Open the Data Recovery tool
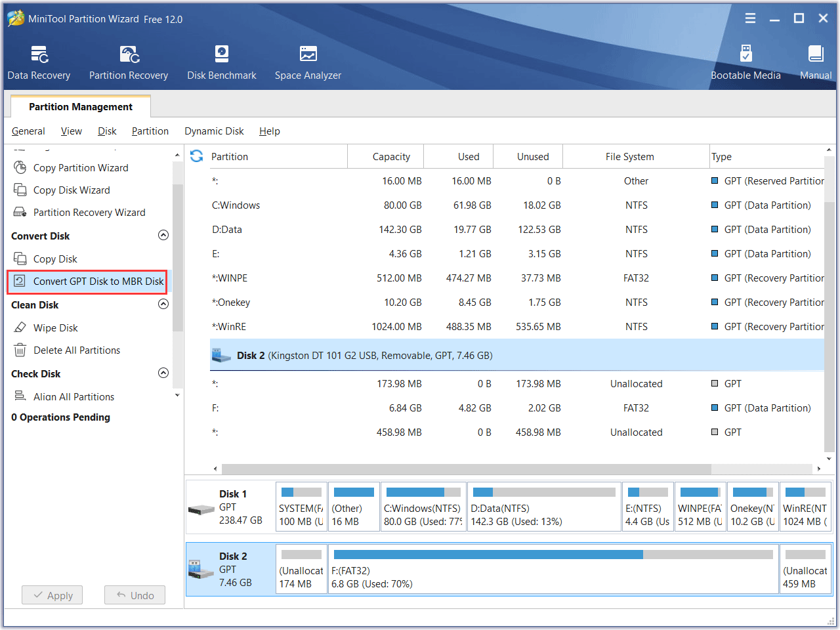840x630 pixels. tap(39, 63)
